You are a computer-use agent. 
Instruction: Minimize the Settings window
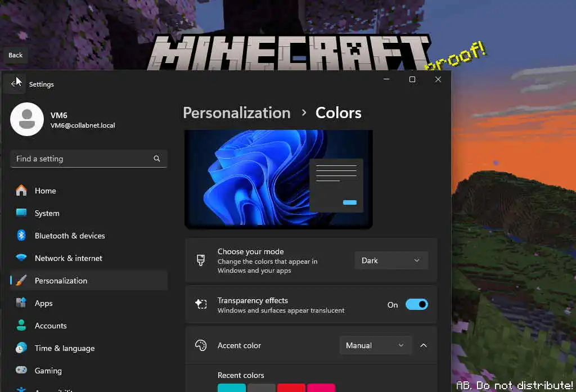point(386,79)
